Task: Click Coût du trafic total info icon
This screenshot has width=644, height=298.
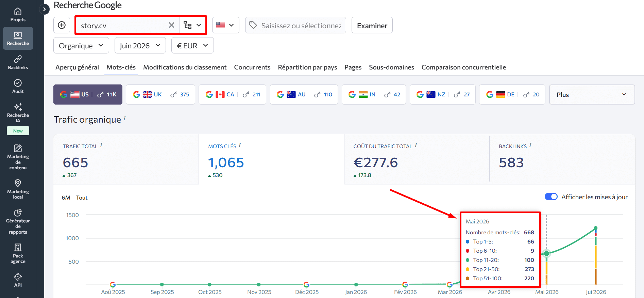Action: coord(416,145)
